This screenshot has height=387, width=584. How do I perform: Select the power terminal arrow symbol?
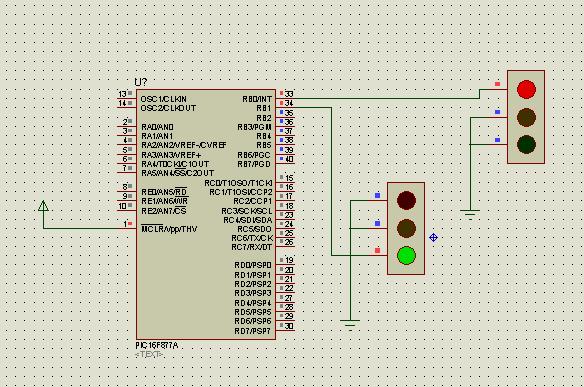click(x=43, y=206)
